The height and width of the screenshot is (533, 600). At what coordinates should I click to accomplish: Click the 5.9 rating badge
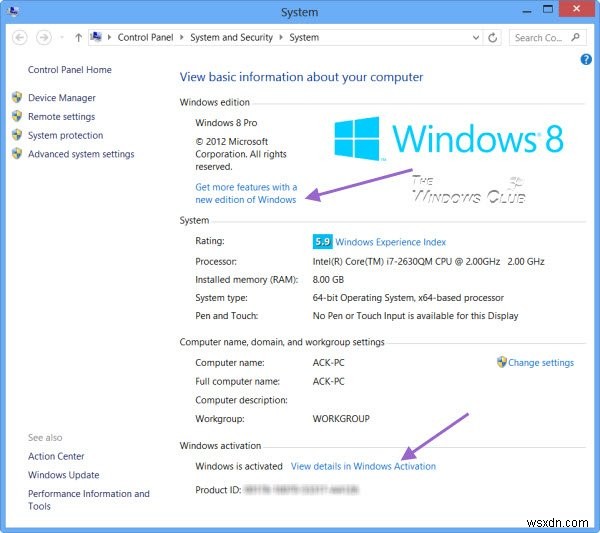pos(323,241)
